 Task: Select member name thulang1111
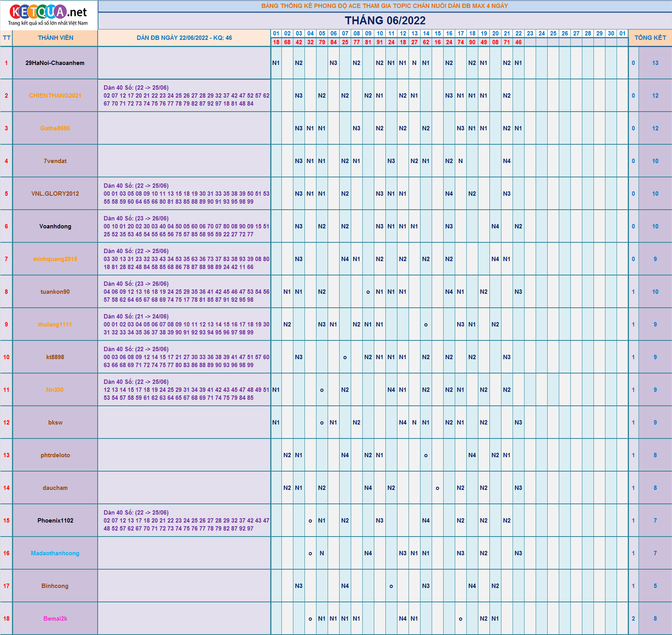point(55,324)
